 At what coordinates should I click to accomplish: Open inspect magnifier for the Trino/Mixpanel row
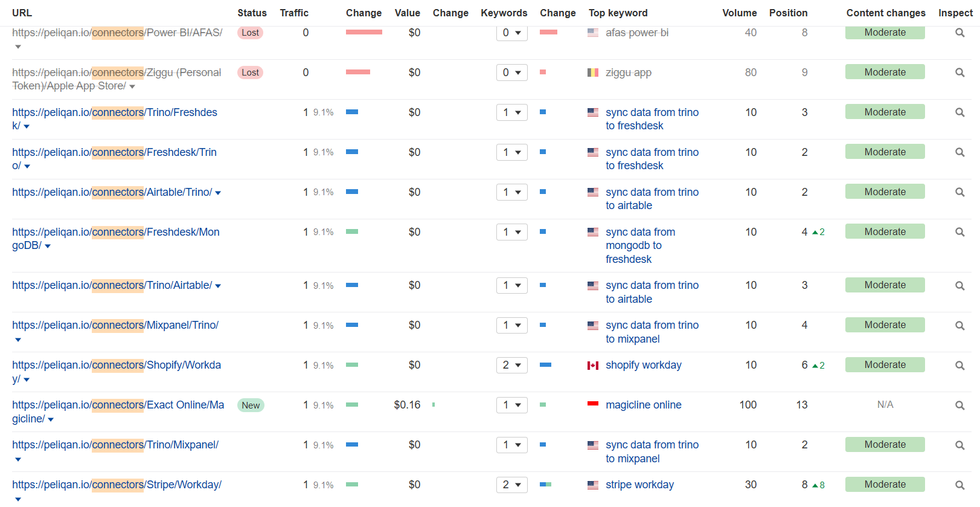click(959, 445)
